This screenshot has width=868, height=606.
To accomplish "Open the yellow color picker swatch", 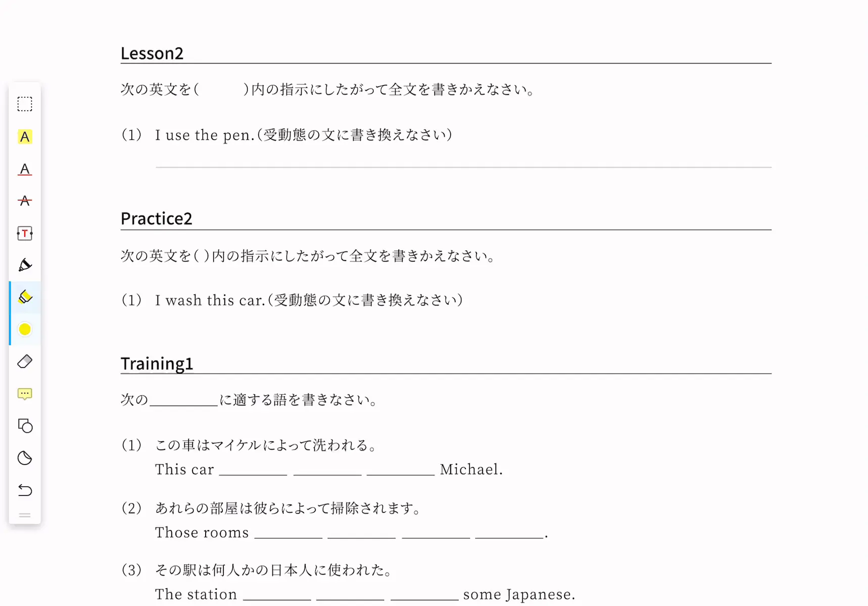I will click(25, 329).
